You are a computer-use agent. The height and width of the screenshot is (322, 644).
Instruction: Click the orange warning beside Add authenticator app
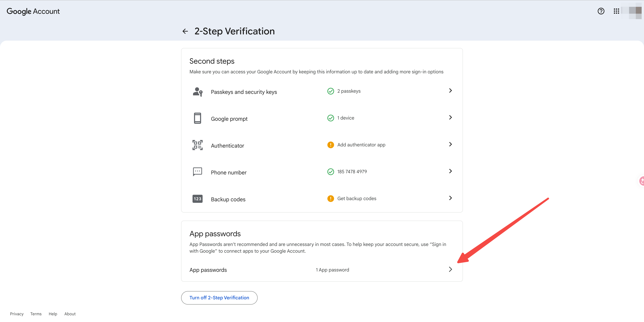pyautogui.click(x=331, y=145)
